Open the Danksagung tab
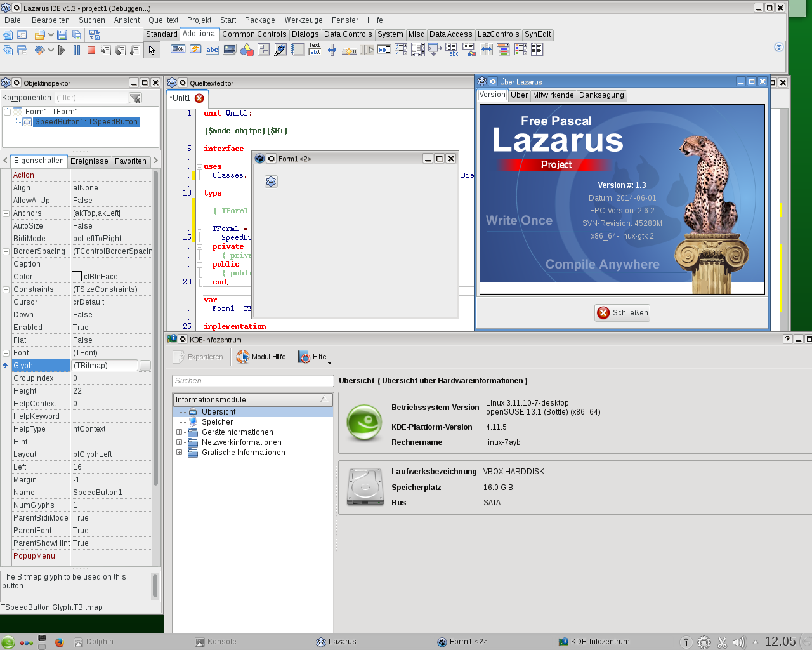The image size is (812, 650). [602, 95]
